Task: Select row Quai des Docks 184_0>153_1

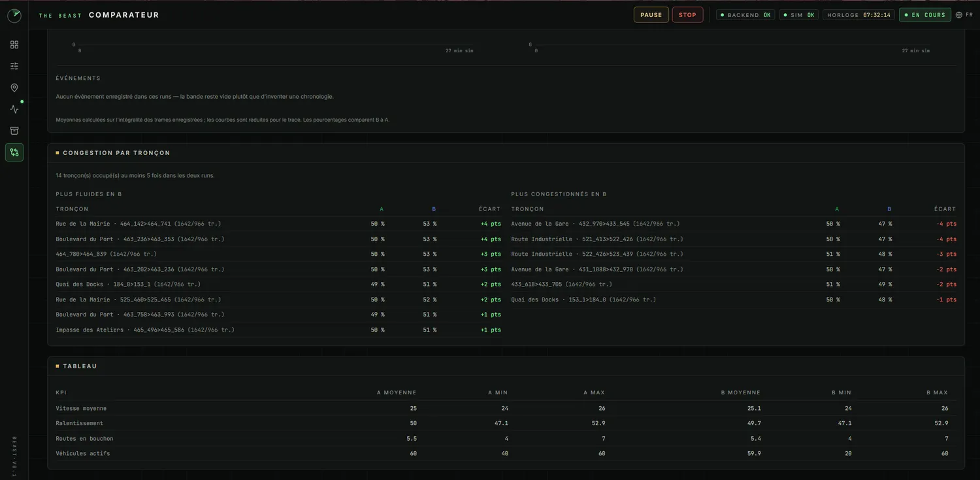Action: [x=278, y=284]
